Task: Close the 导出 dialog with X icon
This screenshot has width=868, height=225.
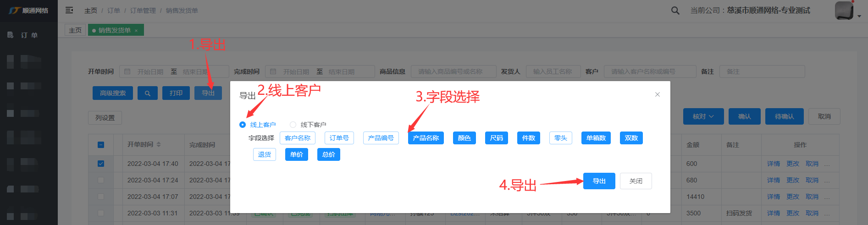Action: tap(657, 94)
